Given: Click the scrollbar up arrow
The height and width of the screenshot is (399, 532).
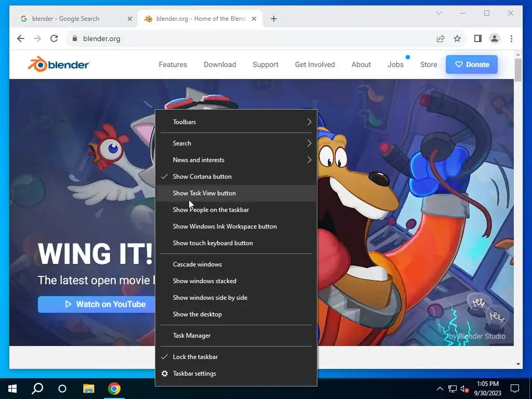Looking at the screenshot, I should point(518,54).
